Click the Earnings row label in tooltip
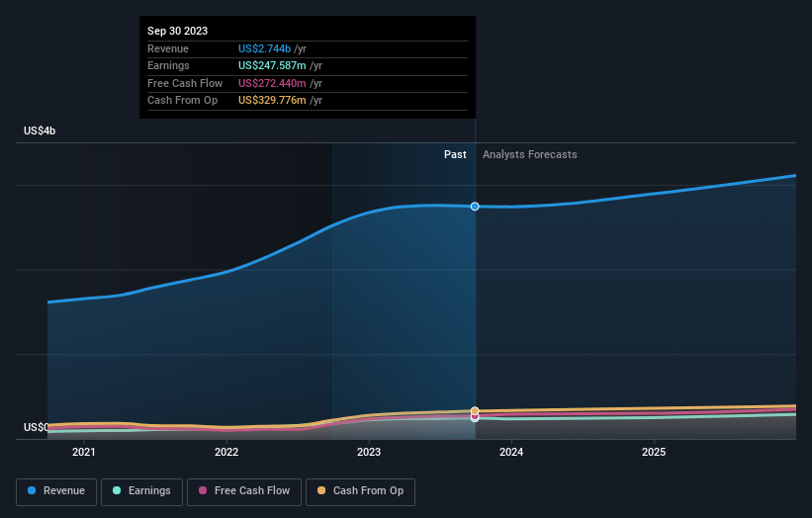 [x=168, y=65]
